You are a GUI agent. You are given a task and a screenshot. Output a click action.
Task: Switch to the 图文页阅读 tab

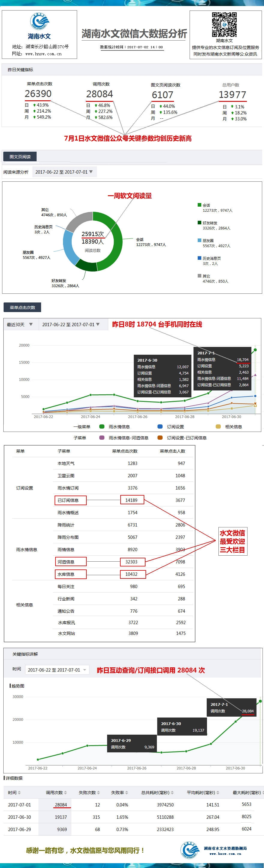20,157
